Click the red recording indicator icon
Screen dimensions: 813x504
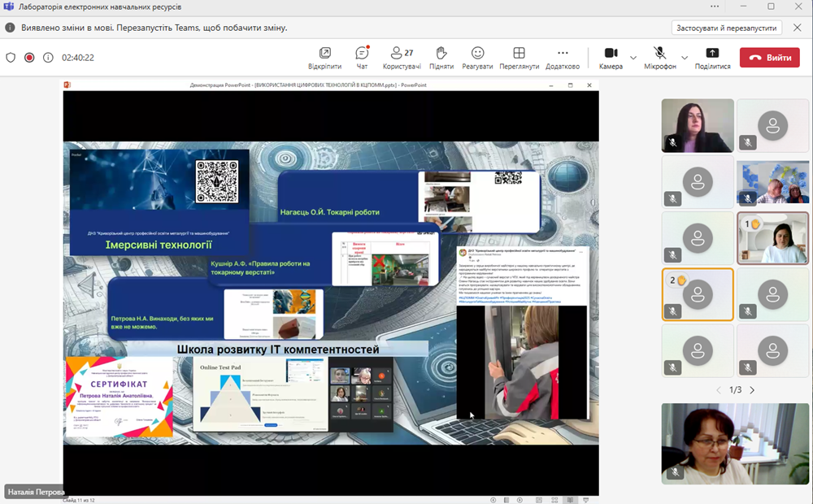[x=29, y=58]
